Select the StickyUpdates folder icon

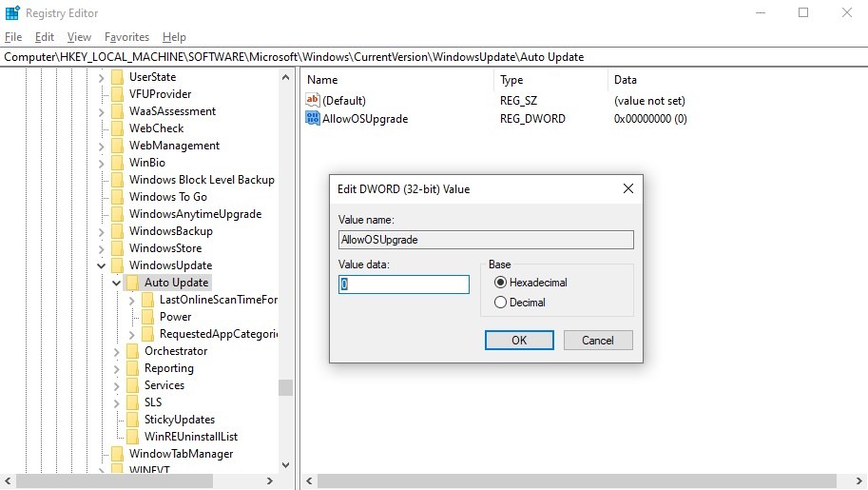132,420
